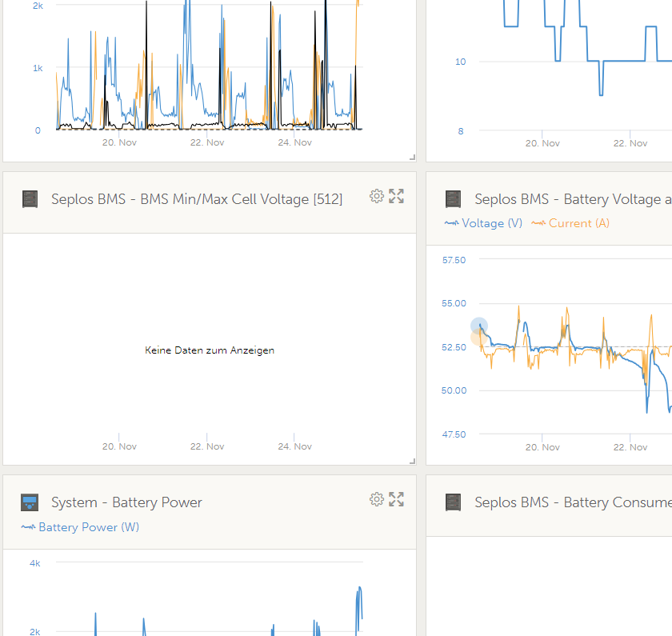Open settings gear for Min/Max Cell Voltage widget
Screen dimensions: 672x636
[x=376, y=196]
